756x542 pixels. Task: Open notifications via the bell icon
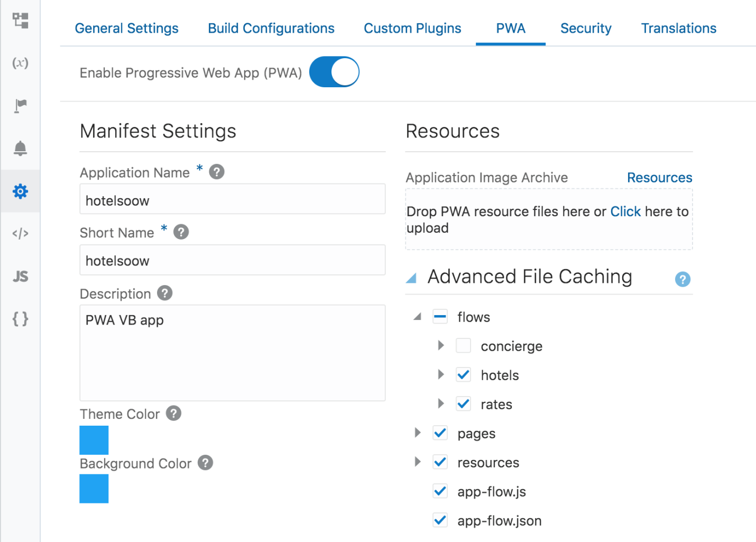point(20,149)
